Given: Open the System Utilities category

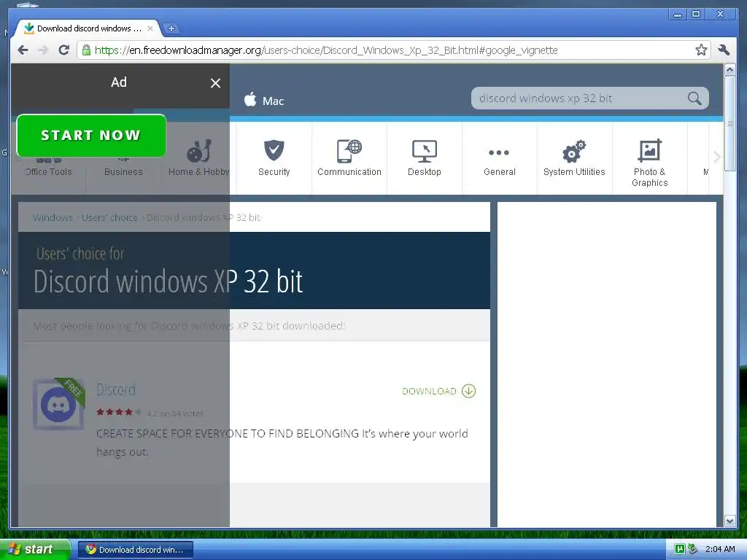Looking at the screenshot, I should click(x=575, y=158).
